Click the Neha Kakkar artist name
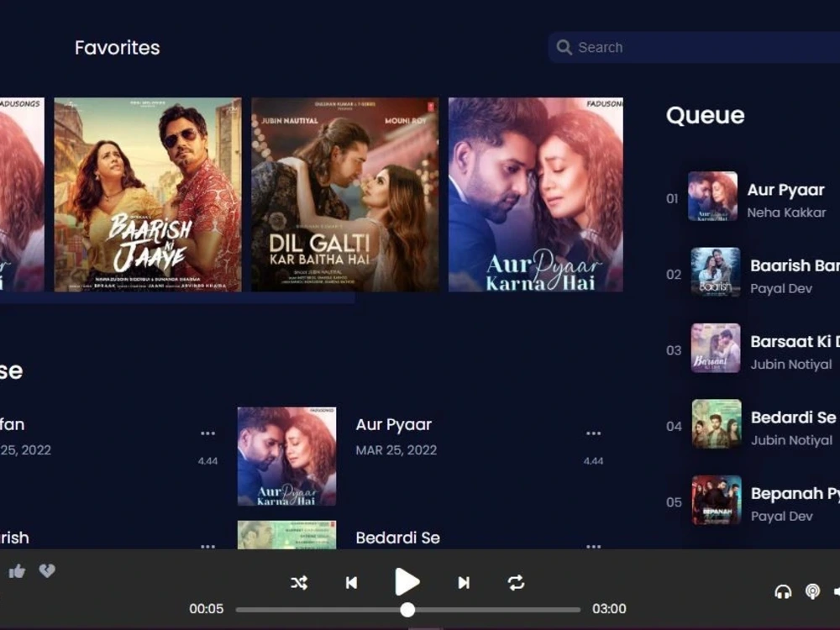Image resolution: width=840 pixels, height=630 pixels. pyautogui.click(x=786, y=213)
